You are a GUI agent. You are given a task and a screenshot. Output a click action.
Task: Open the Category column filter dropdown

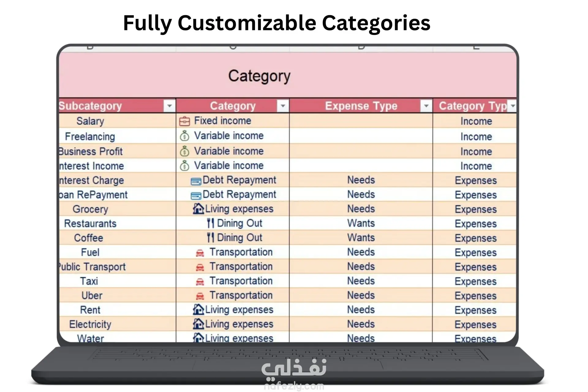[x=283, y=106]
